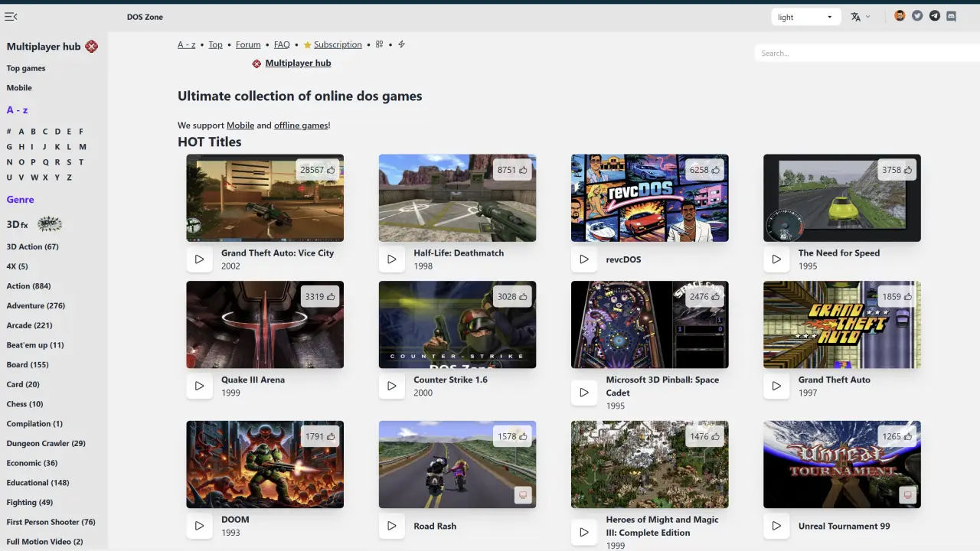Open the Genre sidebar heading

tap(20, 200)
